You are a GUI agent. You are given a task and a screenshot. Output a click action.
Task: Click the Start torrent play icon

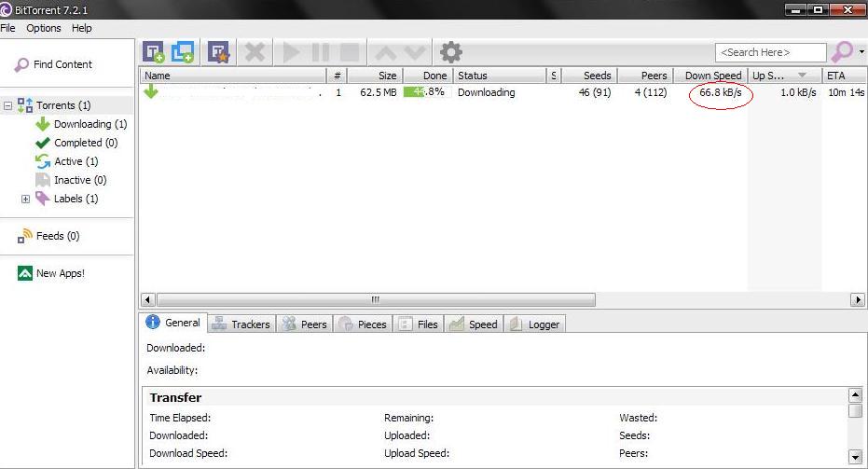coord(291,52)
